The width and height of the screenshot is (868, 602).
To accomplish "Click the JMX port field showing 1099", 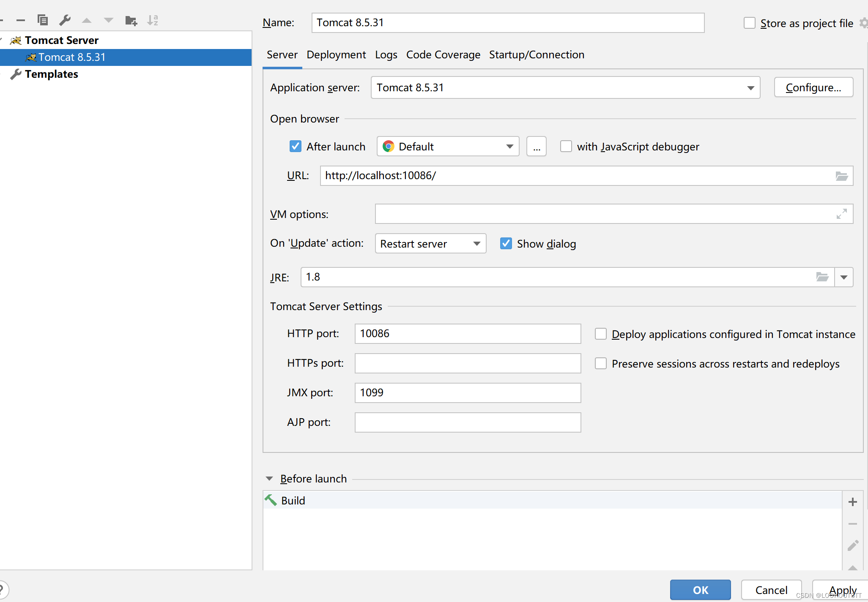I will 468,393.
